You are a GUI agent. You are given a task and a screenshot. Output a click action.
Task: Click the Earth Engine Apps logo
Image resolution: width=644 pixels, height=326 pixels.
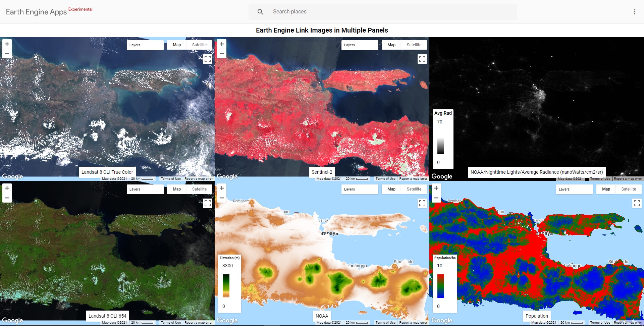point(36,12)
